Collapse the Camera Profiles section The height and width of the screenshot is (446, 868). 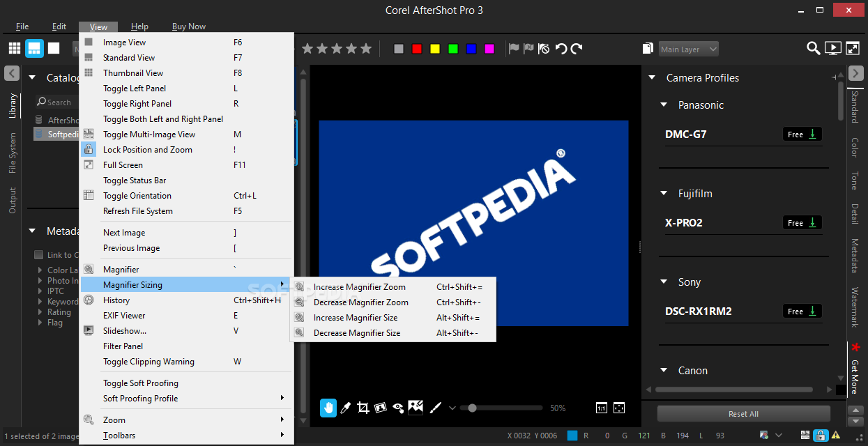[x=652, y=78]
